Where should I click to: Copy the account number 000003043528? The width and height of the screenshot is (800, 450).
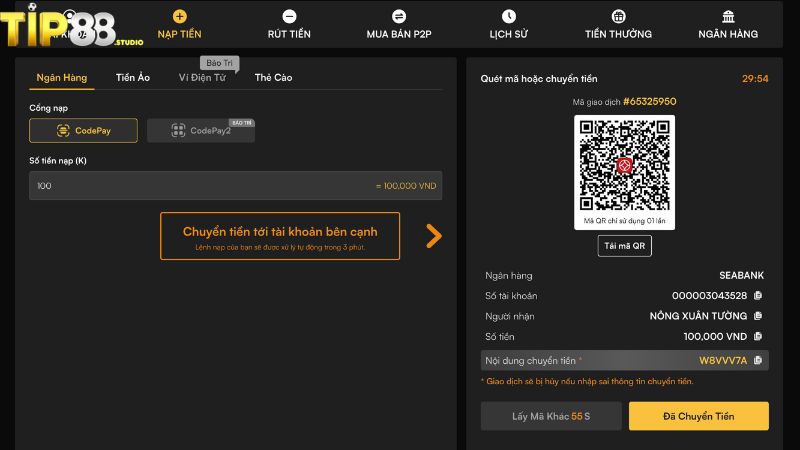758,295
